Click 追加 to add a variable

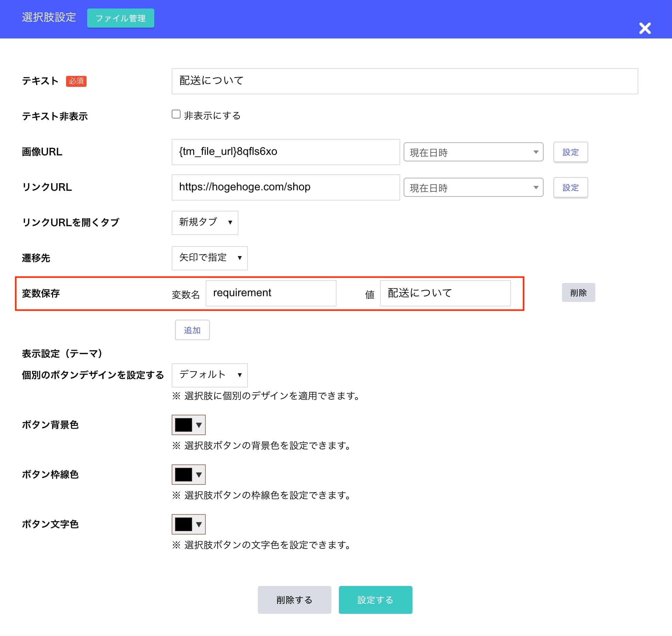[x=192, y=330]
